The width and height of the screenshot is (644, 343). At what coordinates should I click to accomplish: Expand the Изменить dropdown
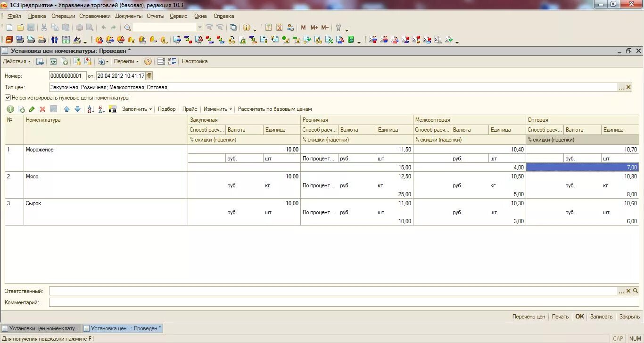point(218,109)
